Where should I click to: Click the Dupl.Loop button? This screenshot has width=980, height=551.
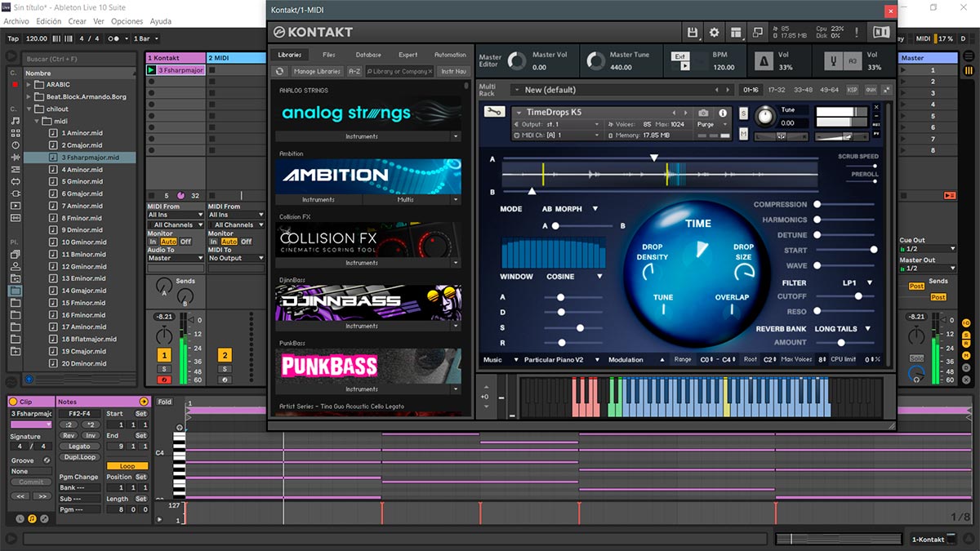click(x=79, y=457)
